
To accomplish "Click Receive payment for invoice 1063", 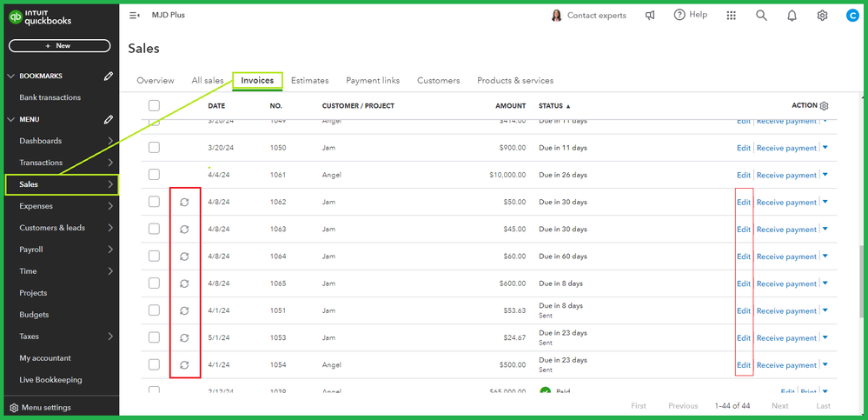I will (786, 230).
